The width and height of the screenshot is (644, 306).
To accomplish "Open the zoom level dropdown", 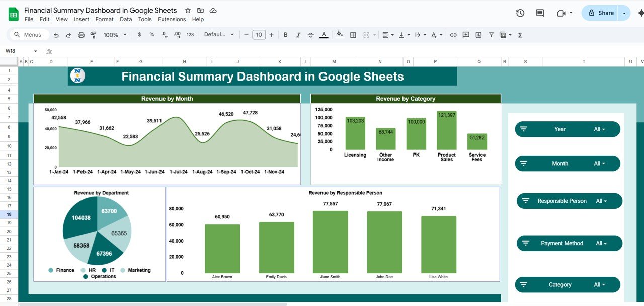I will pyautogui.click(x=114, y=35).
